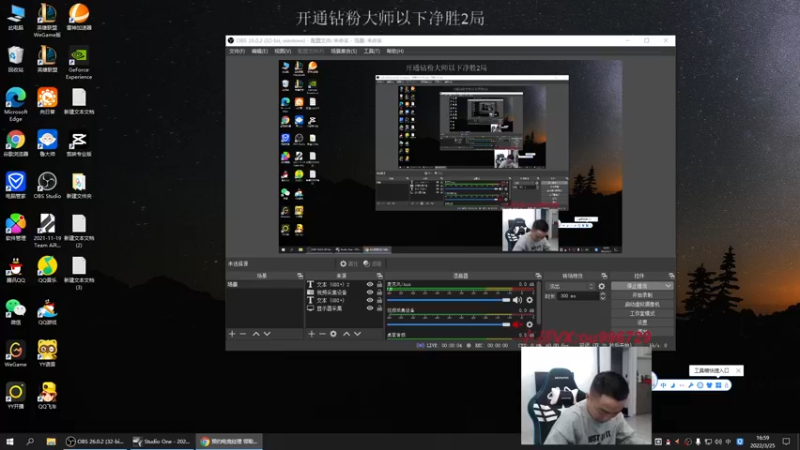
Task: Pop out the 来源 dock panel
Action: (x=379, y=276)
